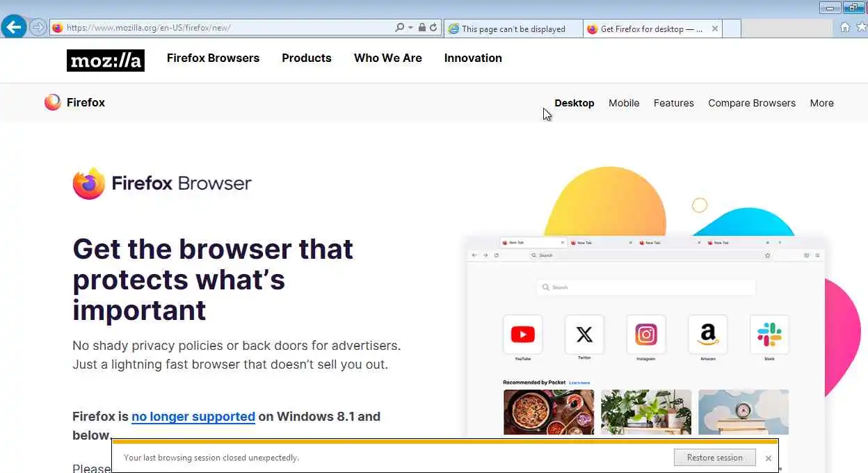Click the 'Get the browser that protects' headline
Screen dimensions: 868x473
pos(213,280)
